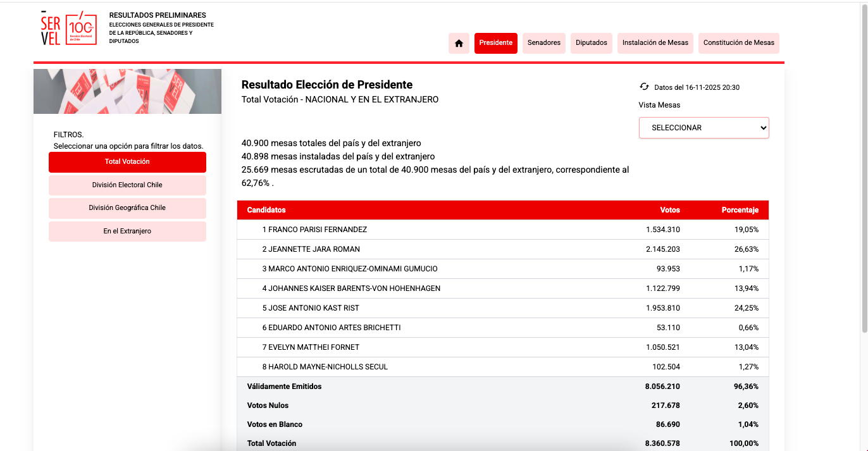Screen dimensions: 868x451
Task: Select the Total Votación filter
Action: click(x=127, y=162)
